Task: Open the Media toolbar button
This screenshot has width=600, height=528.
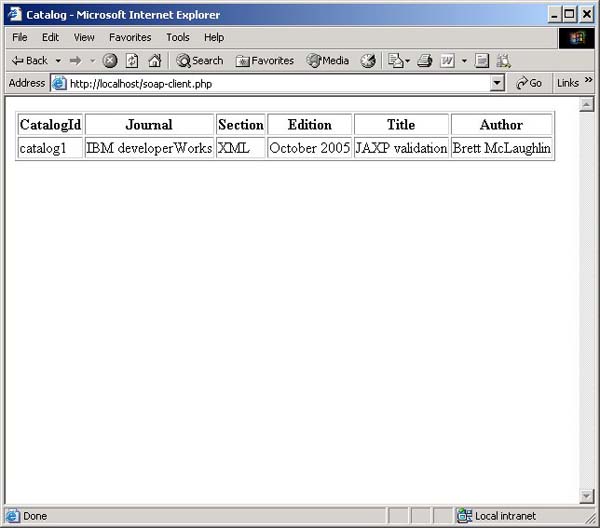Action: [x=328, y=60]
